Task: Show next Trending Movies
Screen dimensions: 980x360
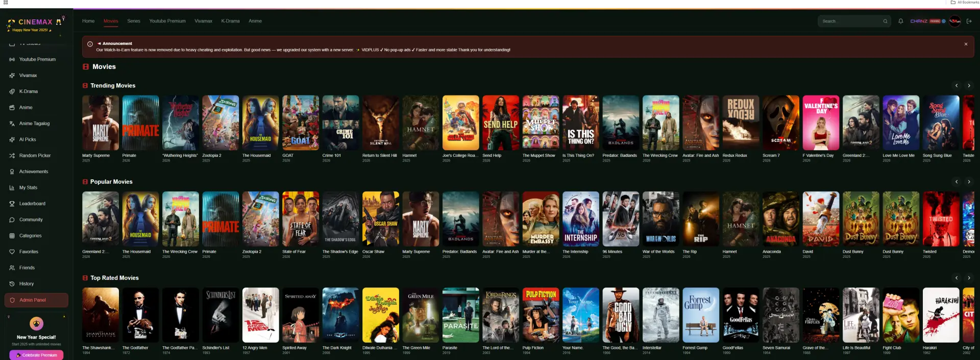Action: coord(969,86)
